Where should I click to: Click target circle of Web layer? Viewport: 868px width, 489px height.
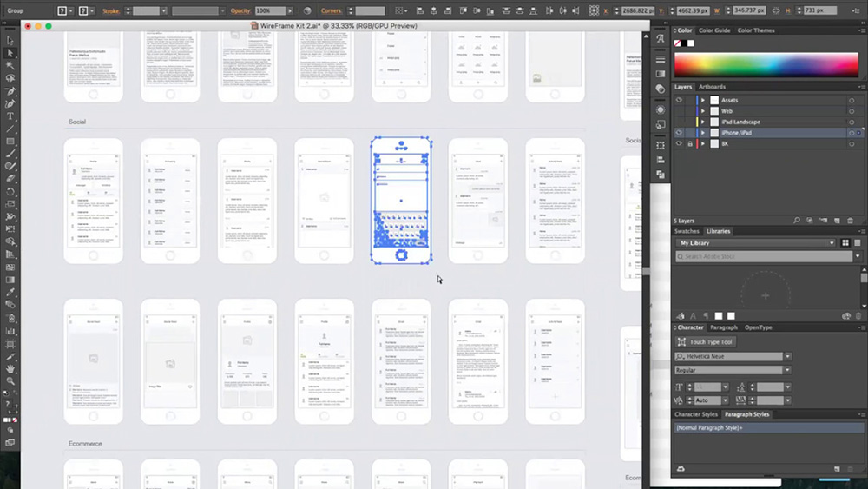pyautogui.click(x=852, y=111)
